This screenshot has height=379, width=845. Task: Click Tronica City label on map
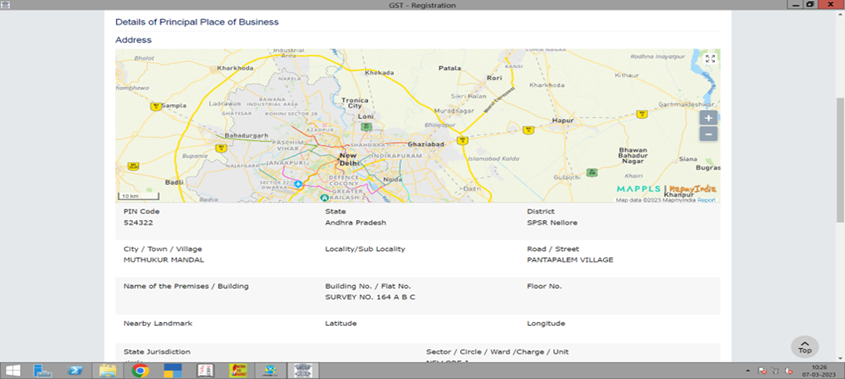click(355, 103)
